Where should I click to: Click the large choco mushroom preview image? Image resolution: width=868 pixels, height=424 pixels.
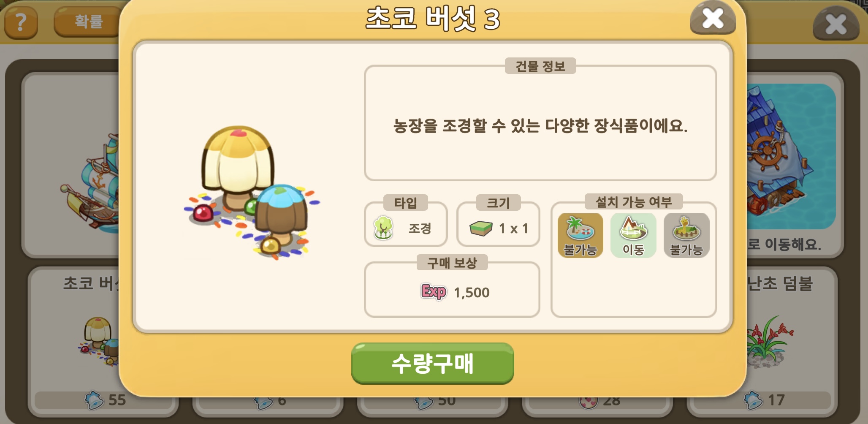point(252,192)
